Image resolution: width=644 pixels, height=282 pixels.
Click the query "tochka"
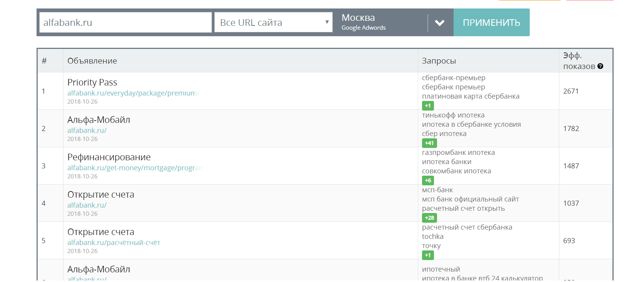[433, 237]
